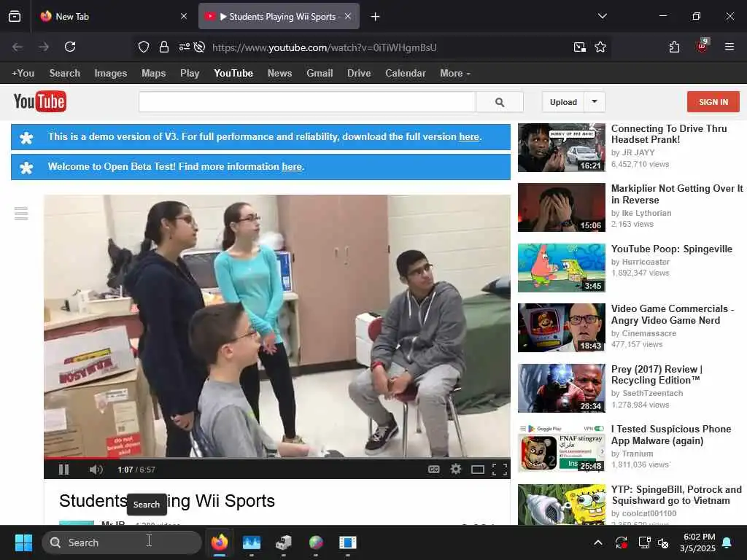This screenshot has height=560, width=747.
Task: Open the YouTube guide hamburger icon
Action: (x=21, y=214)
